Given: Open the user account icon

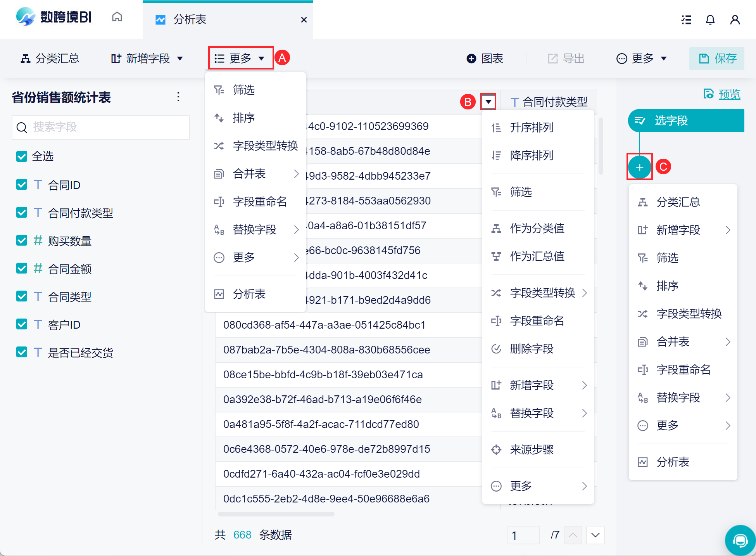Looking at the screenshot, I should (x=735, y=20).
